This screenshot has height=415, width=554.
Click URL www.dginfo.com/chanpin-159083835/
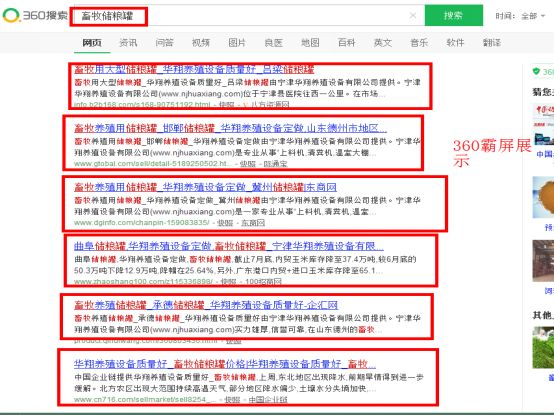(x=142, y=223)
